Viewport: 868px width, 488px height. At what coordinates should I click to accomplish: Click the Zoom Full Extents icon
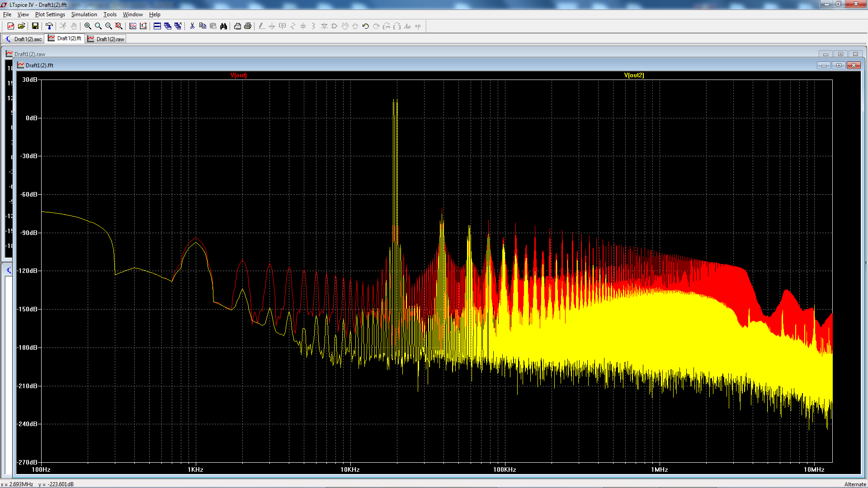(119, 26)
